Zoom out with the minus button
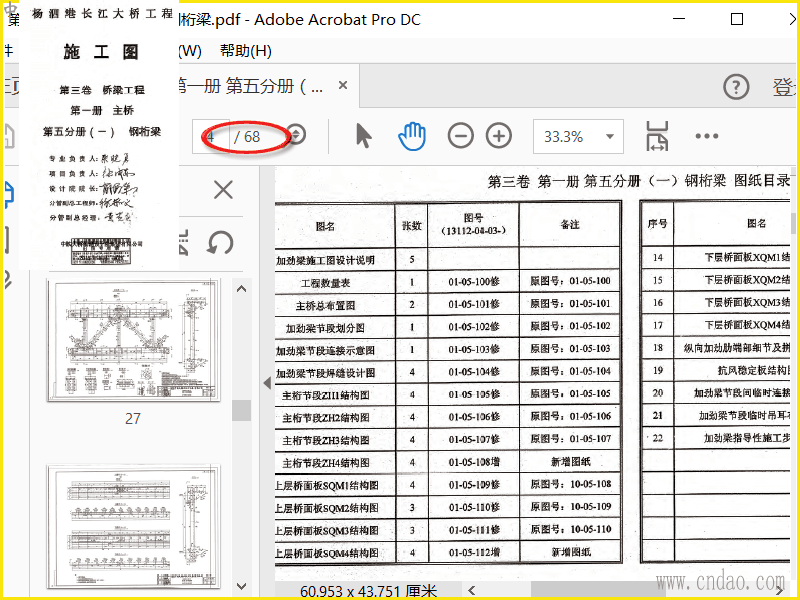800x600 pixels. [x=460, y=136]
